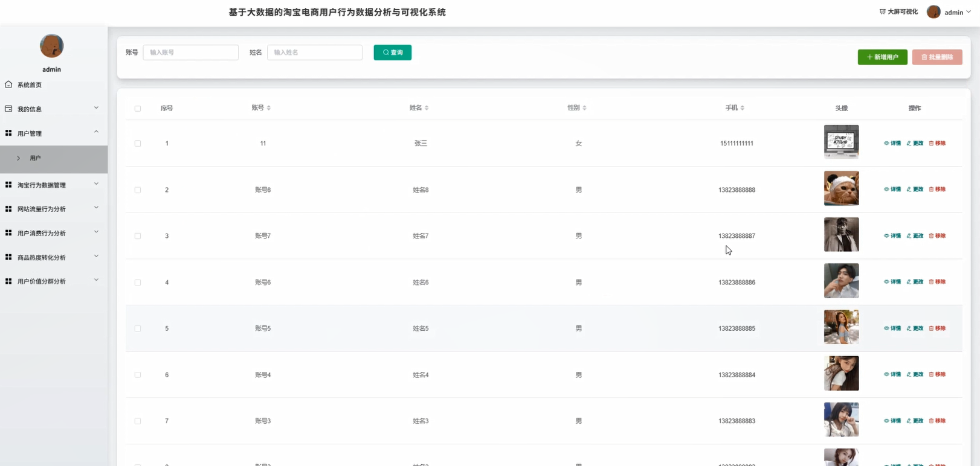Click the grid icon beside 网站流量行为分析
980x466 pixels.
pos(8,209)
